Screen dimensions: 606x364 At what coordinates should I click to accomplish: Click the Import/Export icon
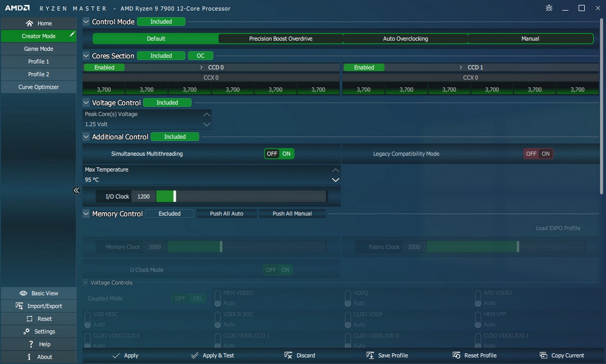(x=19, y=306)
